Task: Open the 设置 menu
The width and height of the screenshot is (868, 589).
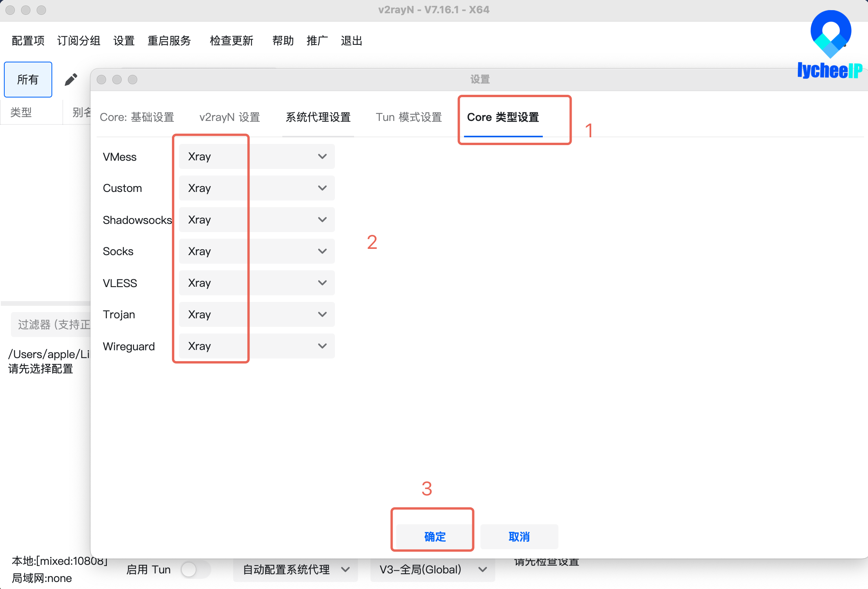Action: point(124,41)
